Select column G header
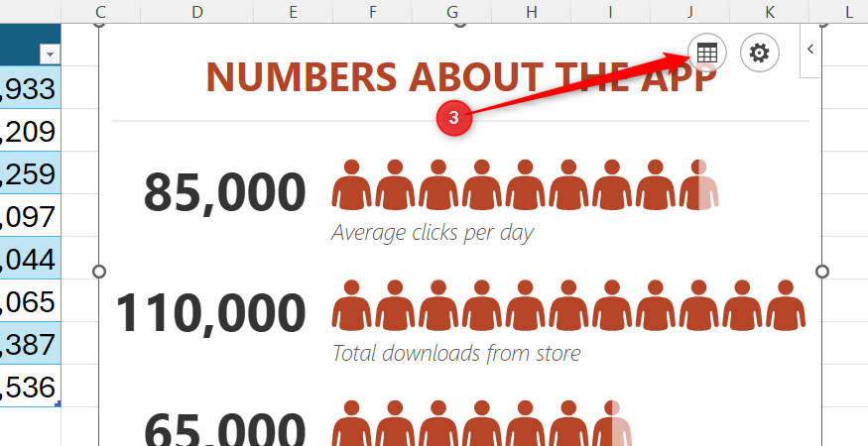This screenshot has width=868, height=446. tap(452, 12)
